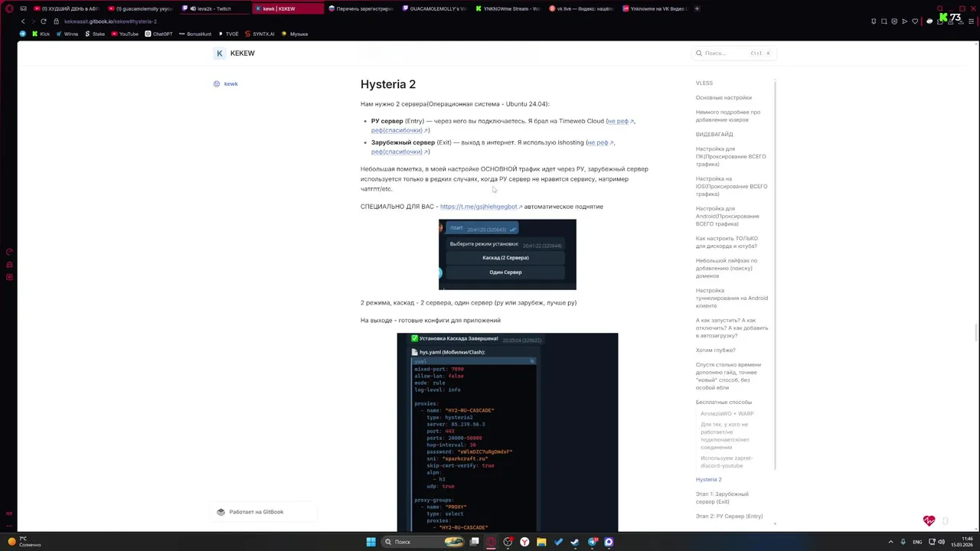
Task: Switch to the ХУДШИЙ ДЕНЬ YouTube tab
Action: 67,8
